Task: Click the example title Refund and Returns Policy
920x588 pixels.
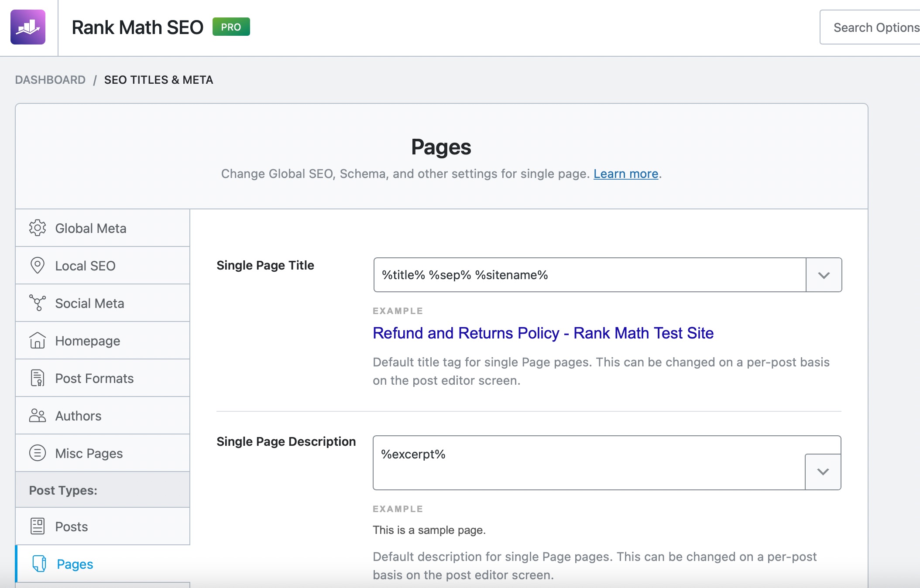Action: [543, 333]
